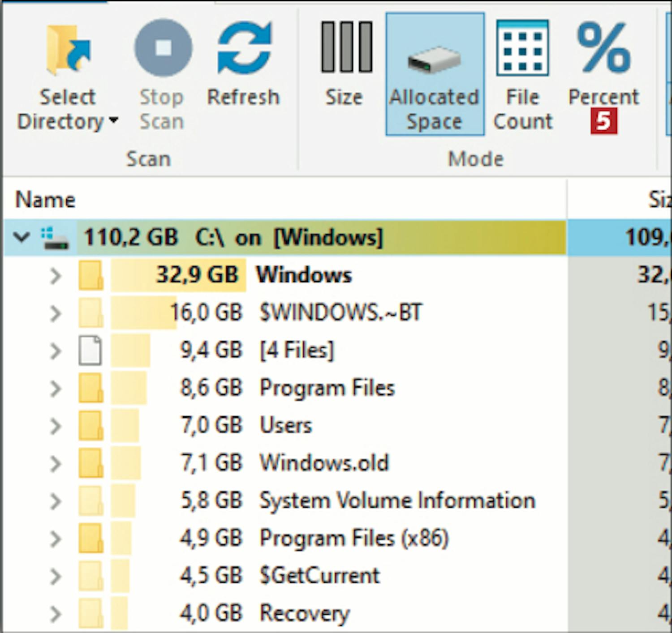The image size is (672, 633).
Task: Expand the $WINDOWS.~BT folder
Action: click(x=55, y=313)
